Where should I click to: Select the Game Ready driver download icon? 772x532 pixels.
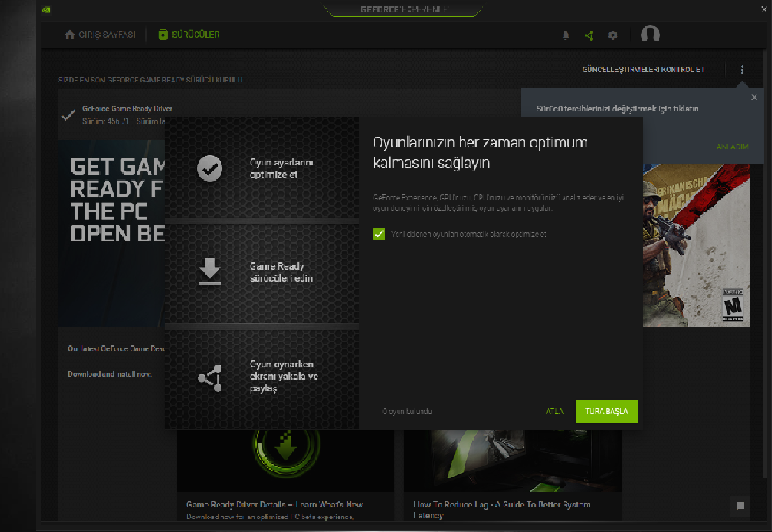tap(209, 272)
